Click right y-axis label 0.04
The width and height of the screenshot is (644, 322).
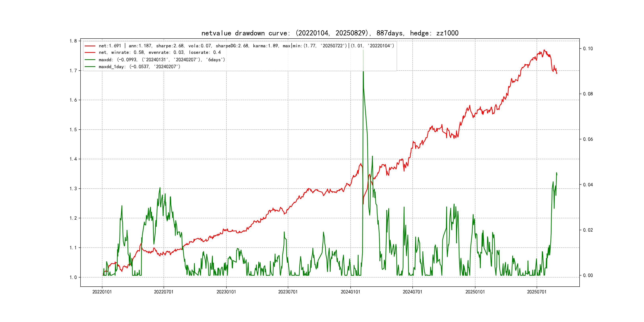click(588, 185)
